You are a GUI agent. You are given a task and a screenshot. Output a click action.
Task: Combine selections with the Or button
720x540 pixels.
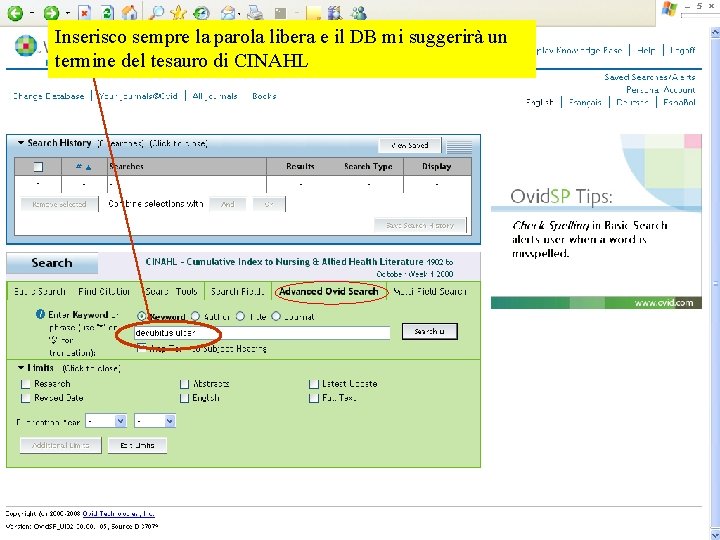[x=269, y=204]
